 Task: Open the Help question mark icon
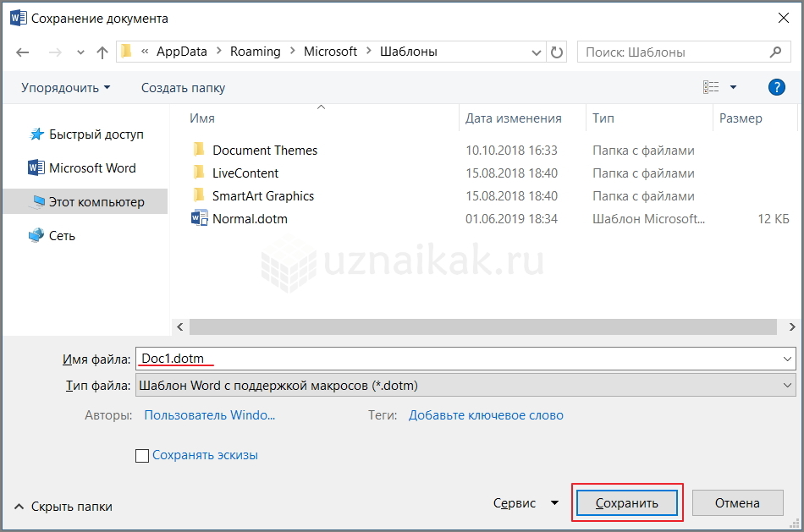(776, 87)
